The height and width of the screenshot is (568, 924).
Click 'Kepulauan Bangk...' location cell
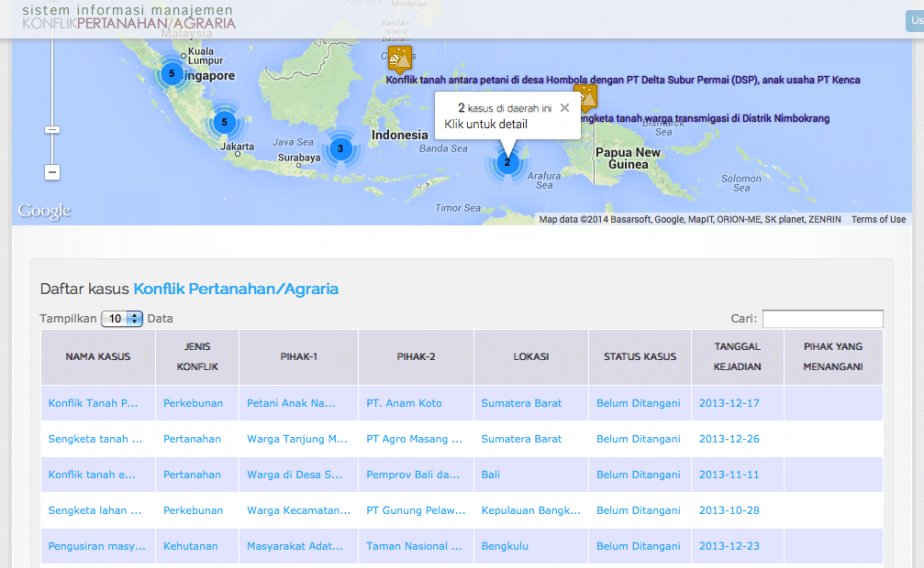point(531,510)
